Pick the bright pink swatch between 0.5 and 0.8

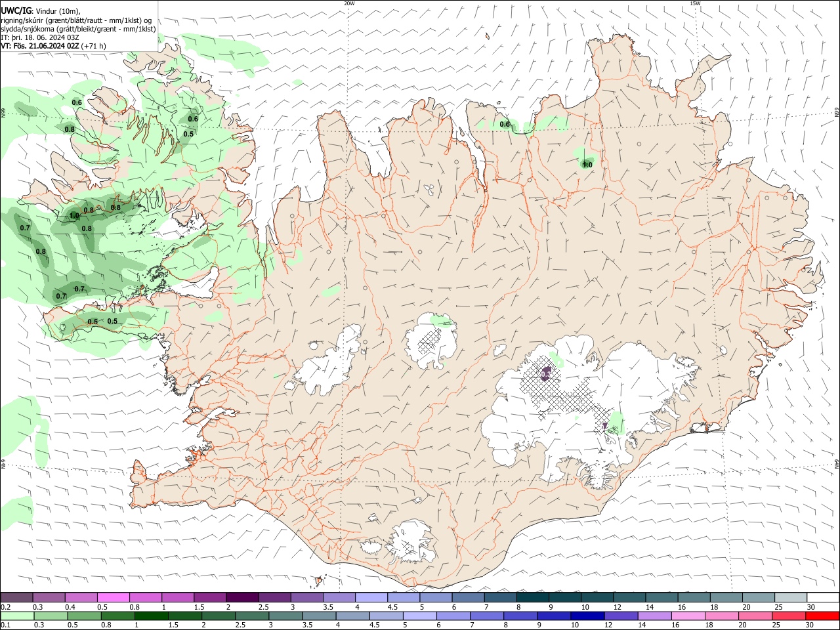113,598
